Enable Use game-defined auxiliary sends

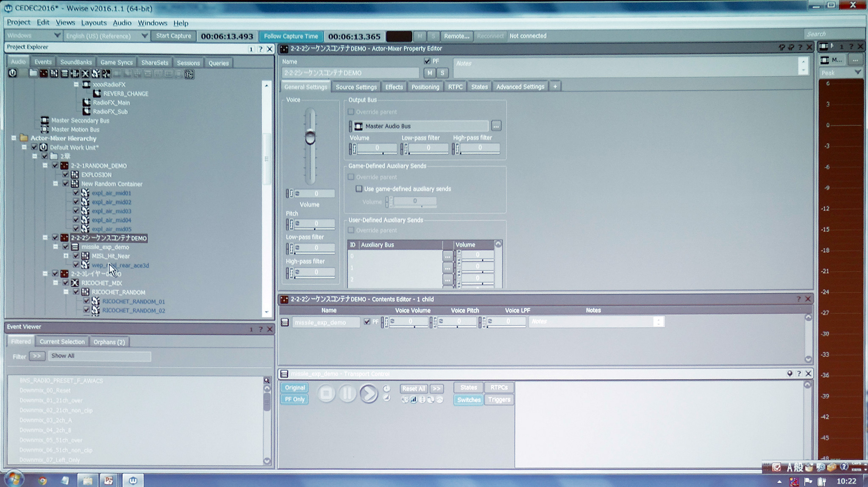click(359, 189)
